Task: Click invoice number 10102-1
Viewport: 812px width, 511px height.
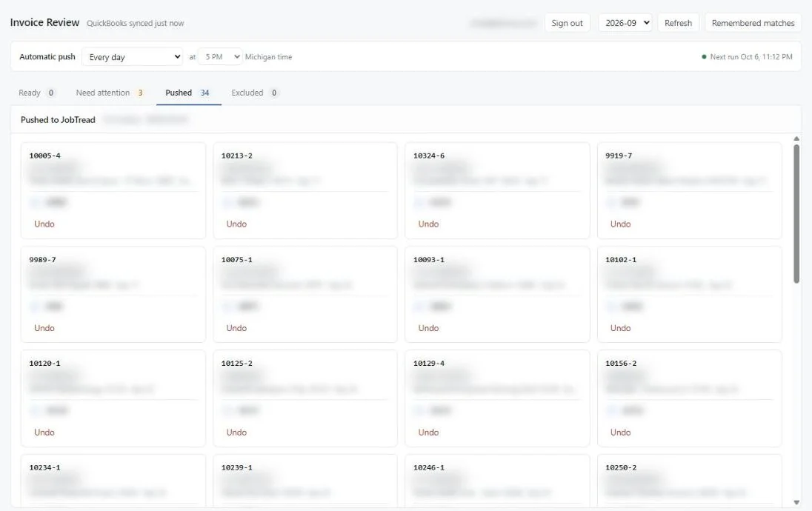Action: (621, 259)
